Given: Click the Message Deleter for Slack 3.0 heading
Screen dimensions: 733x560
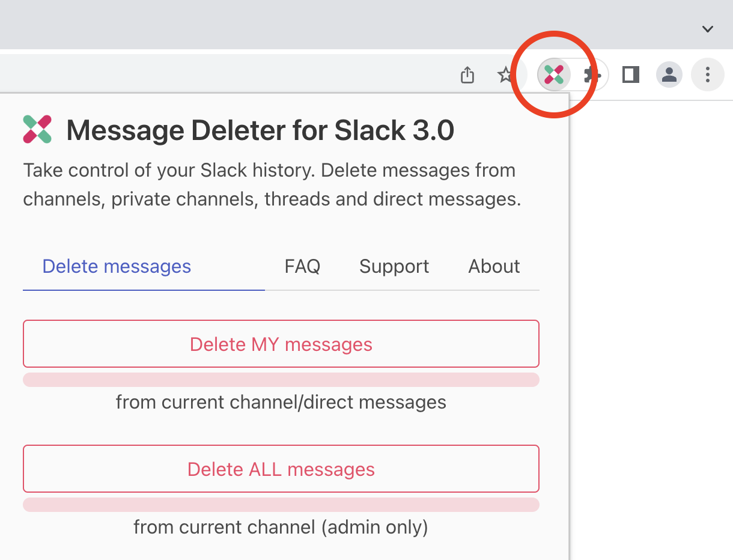Looking at the screenshot, I should coord(260,130).
